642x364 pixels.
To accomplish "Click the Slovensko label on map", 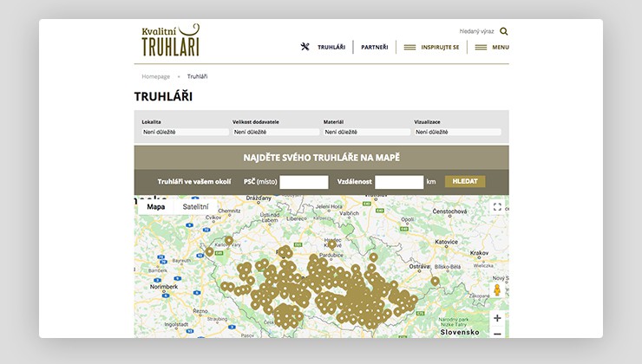I will pyautogui.click(x=460, y=332).
